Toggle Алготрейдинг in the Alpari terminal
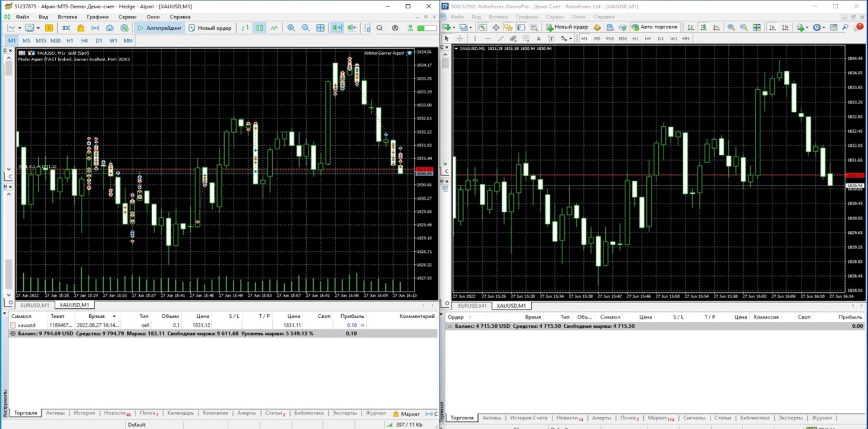 pyautogui.click(x=158, y=27)
